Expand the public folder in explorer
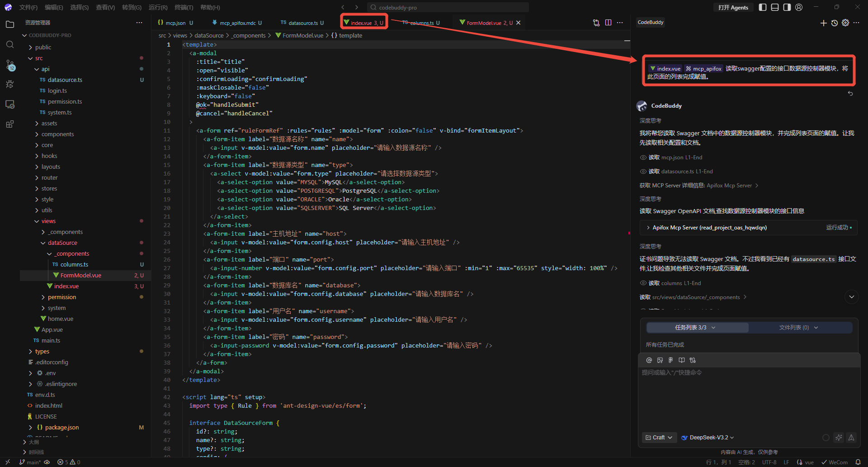Viewport: 868px width, 467px height. pyautogui.click(x=43, y=47)
